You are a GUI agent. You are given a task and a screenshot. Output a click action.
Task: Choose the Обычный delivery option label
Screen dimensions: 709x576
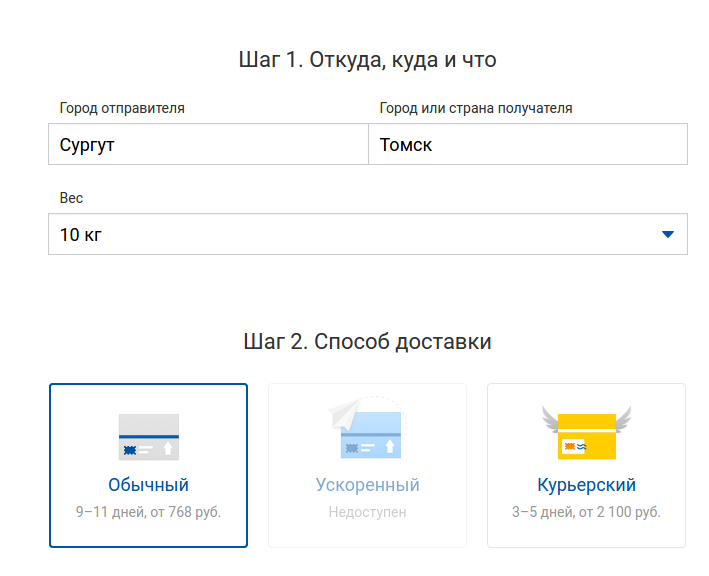click(x=148, y=485)
